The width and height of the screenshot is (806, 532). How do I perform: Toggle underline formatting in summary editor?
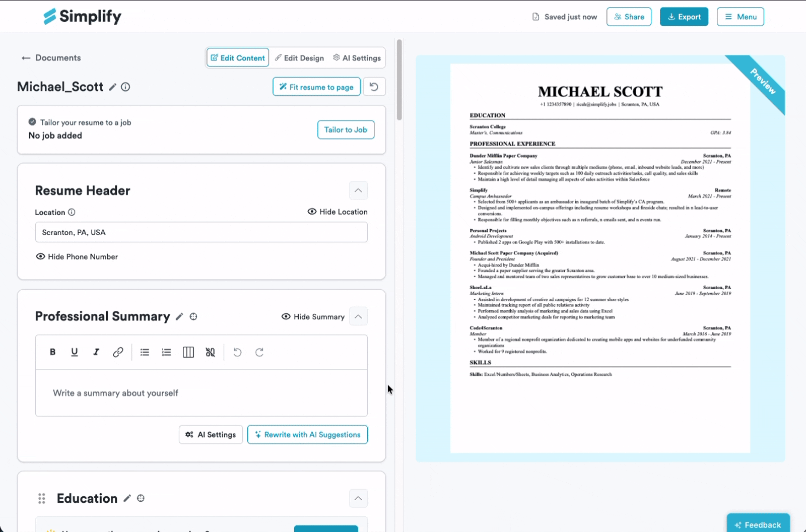75,352
